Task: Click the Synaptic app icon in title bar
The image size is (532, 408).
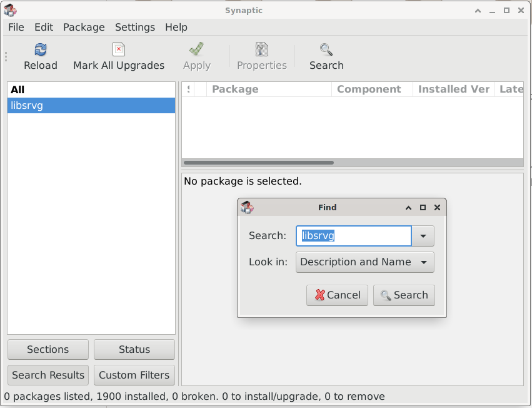Action: click(x=10, y=10)
